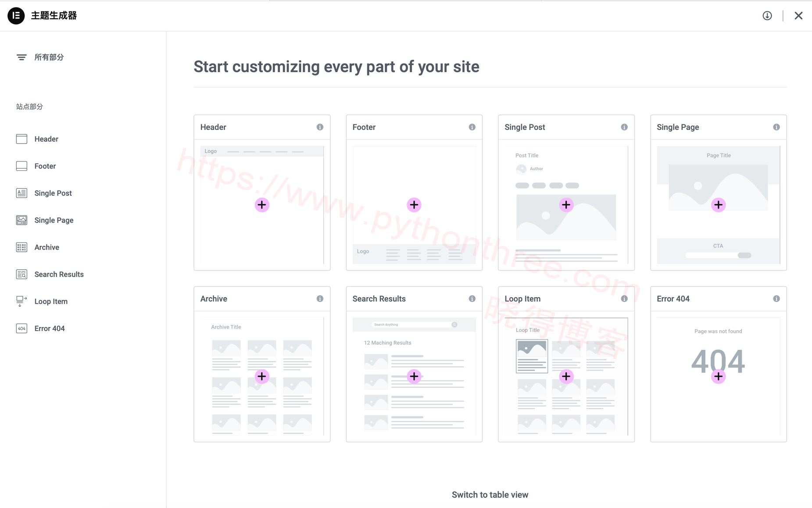Viewport: 812px width, 508px height.
Task: Add a new Footer template
Action: click(414, 205)
